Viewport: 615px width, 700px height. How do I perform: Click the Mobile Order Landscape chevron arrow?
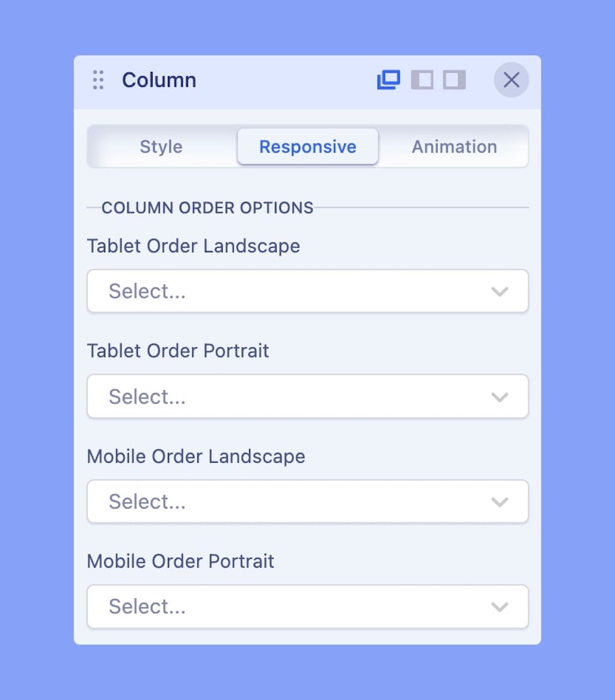(x=500, y=502)
